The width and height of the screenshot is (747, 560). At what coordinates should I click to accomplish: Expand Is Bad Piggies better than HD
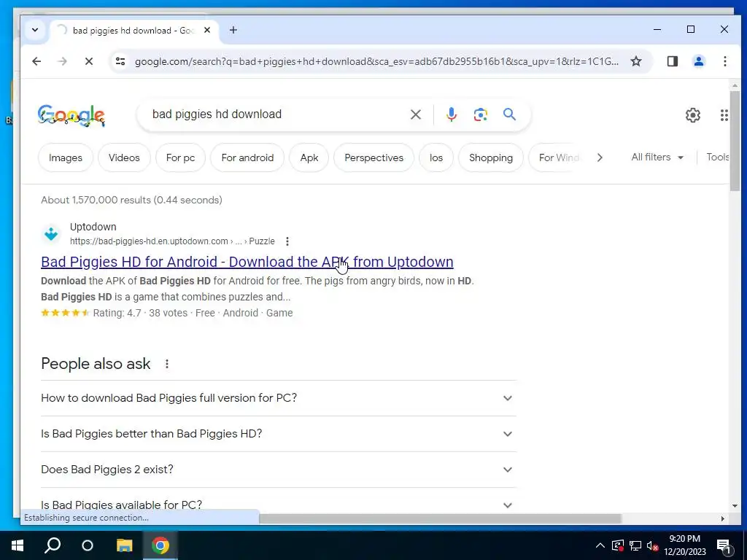pos(278,434)
